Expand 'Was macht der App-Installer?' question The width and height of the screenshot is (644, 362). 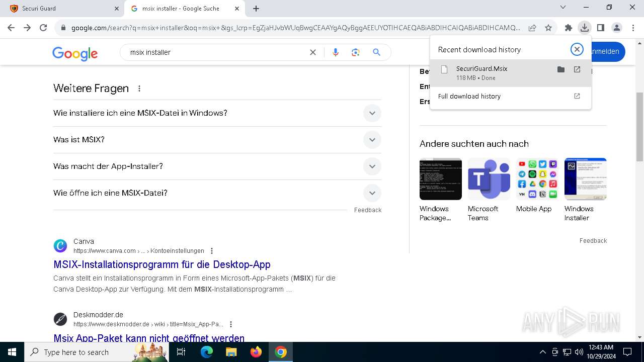click(x=217, y=166)
